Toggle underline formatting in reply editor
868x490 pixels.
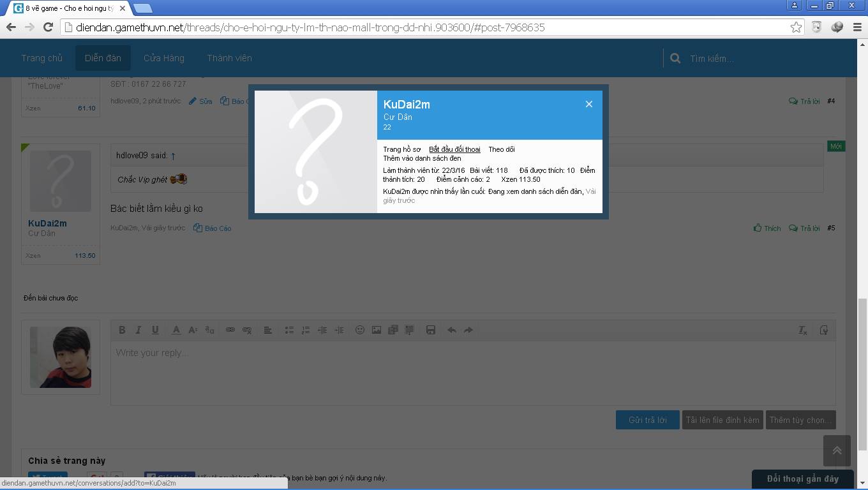155,330
